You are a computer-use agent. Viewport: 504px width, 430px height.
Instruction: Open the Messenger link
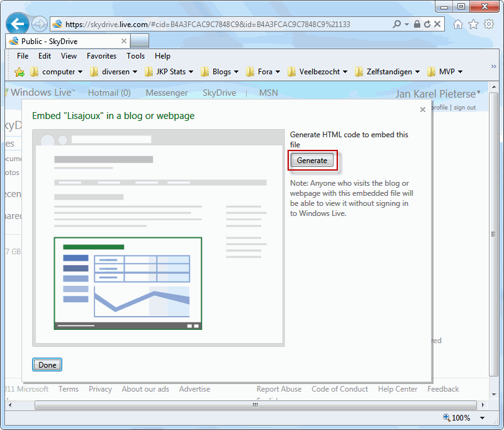[167, 93]
